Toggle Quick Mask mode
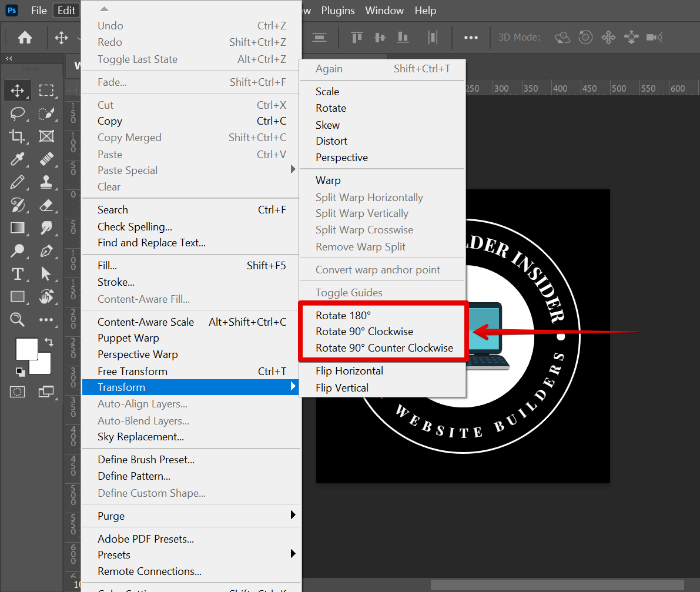This screenshot has width=700, height=592. [x=18, y=392]
